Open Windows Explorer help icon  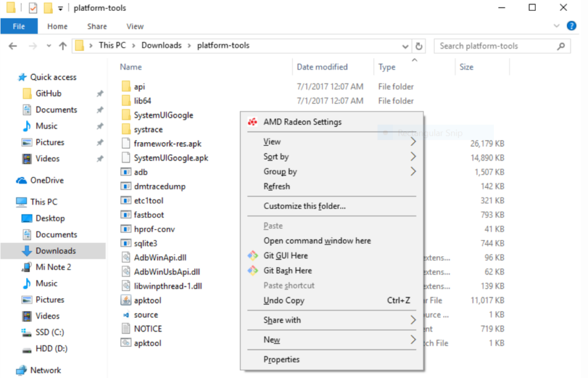pos(571,25)
